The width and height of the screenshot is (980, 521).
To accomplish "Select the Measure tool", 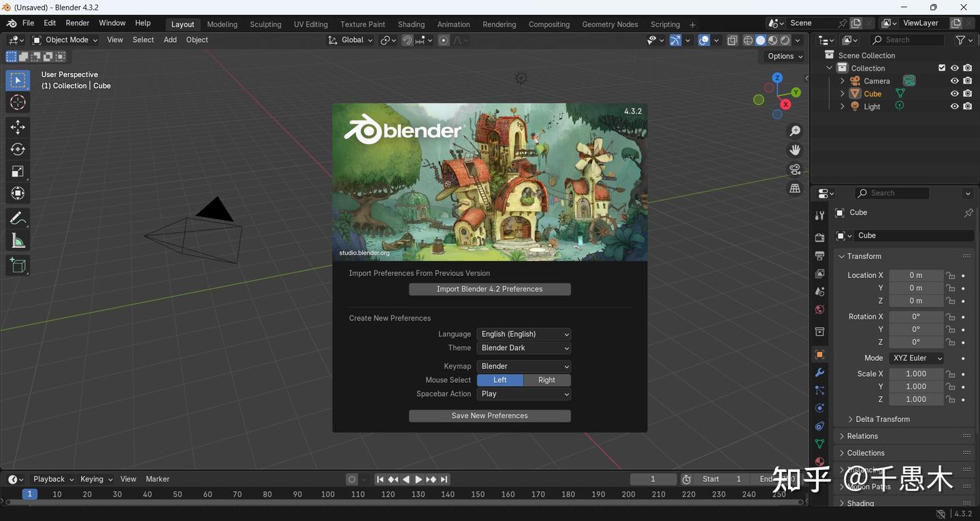I will click(18, 240).
